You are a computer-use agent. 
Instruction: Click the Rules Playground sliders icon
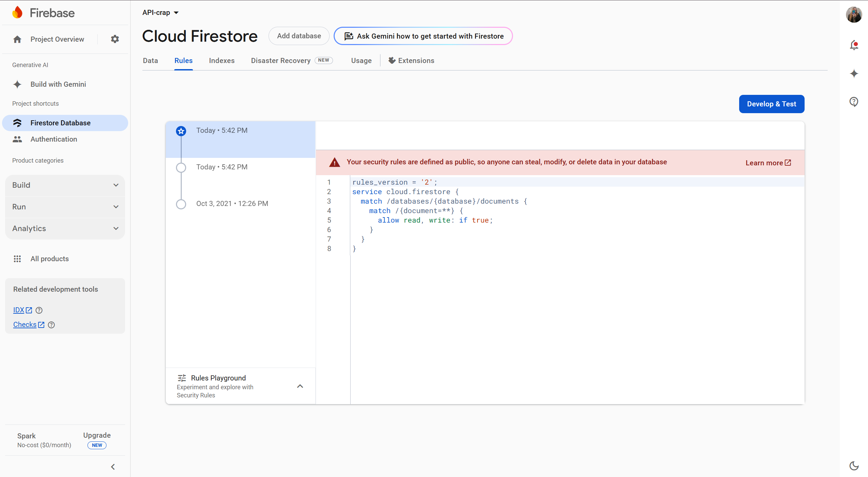point(182,378)
